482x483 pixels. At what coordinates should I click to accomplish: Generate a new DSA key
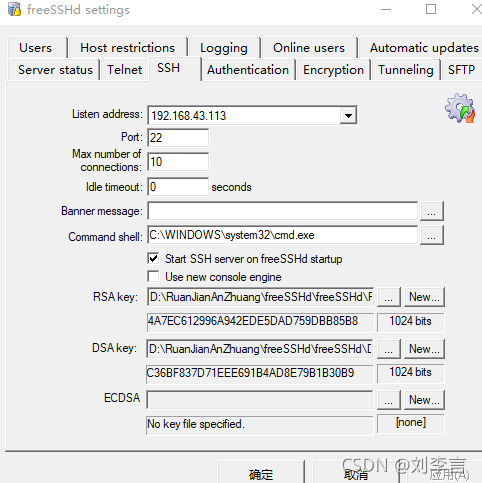click(424, 349)
